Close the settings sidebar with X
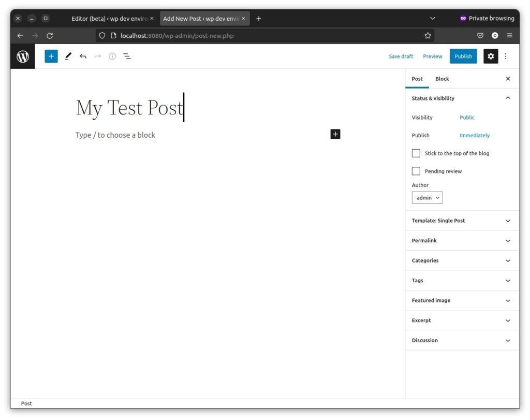The width and height of the screenshot is (530, 420). tap(508, 79)
